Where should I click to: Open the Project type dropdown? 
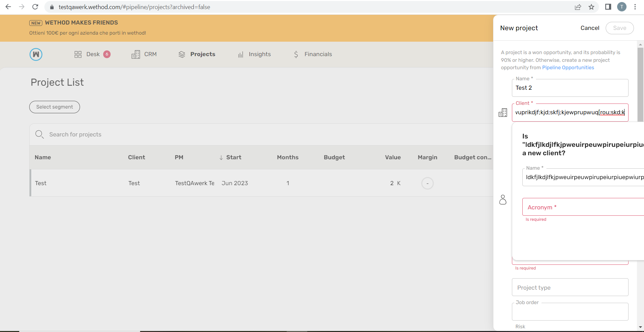coord(570,287)
